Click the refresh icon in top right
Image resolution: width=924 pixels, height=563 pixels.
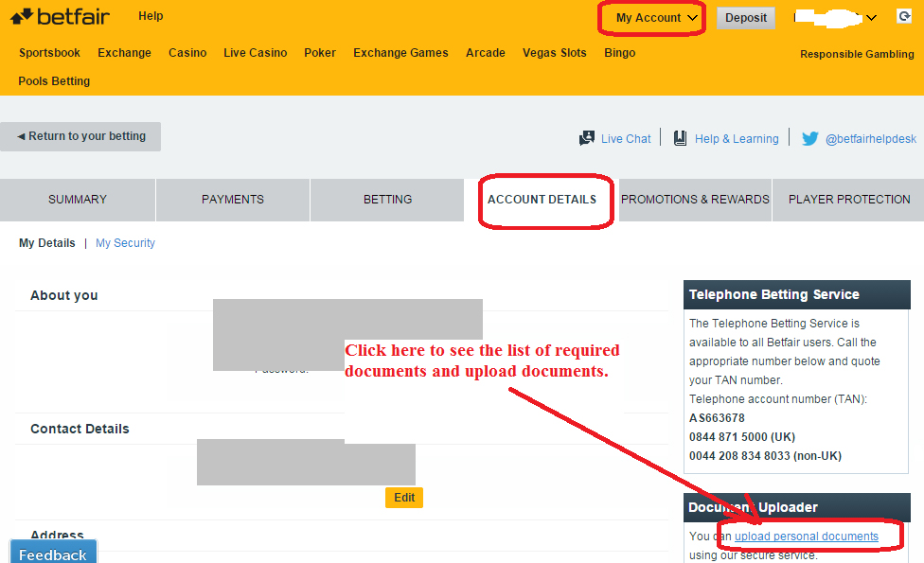coord(904,16)
